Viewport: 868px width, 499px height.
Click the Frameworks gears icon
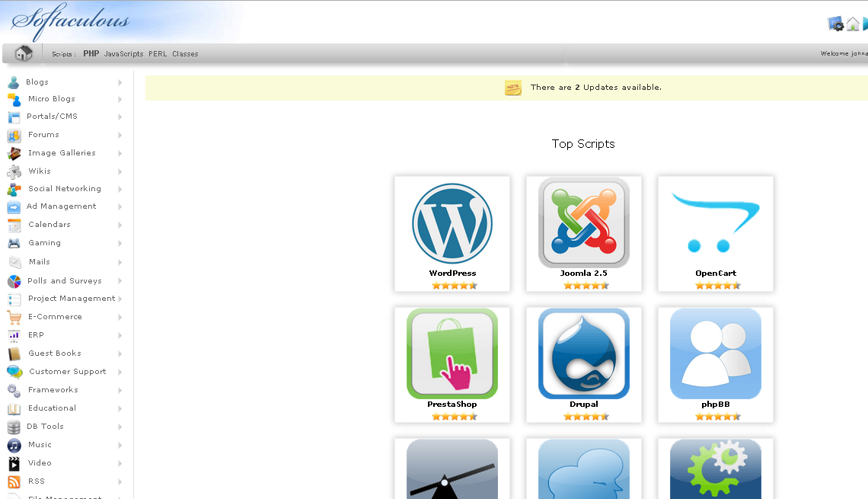14,391
